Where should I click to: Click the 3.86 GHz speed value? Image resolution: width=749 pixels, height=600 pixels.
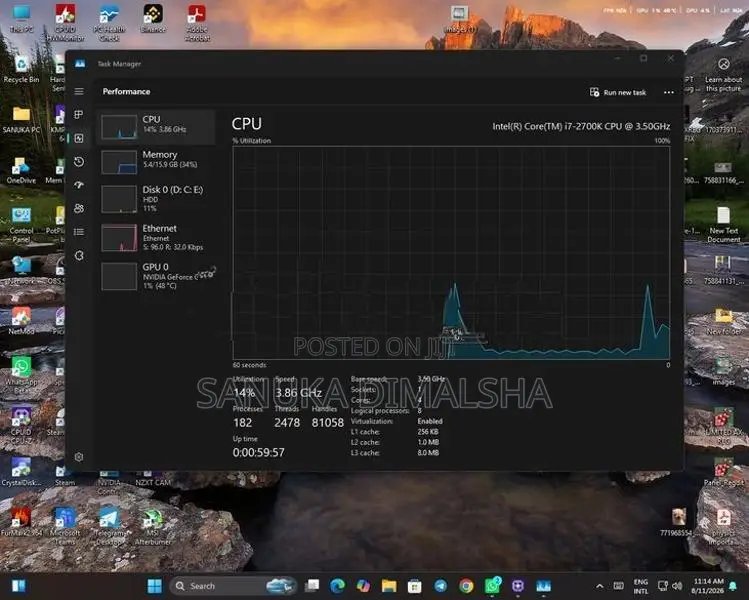click(298, 393)
